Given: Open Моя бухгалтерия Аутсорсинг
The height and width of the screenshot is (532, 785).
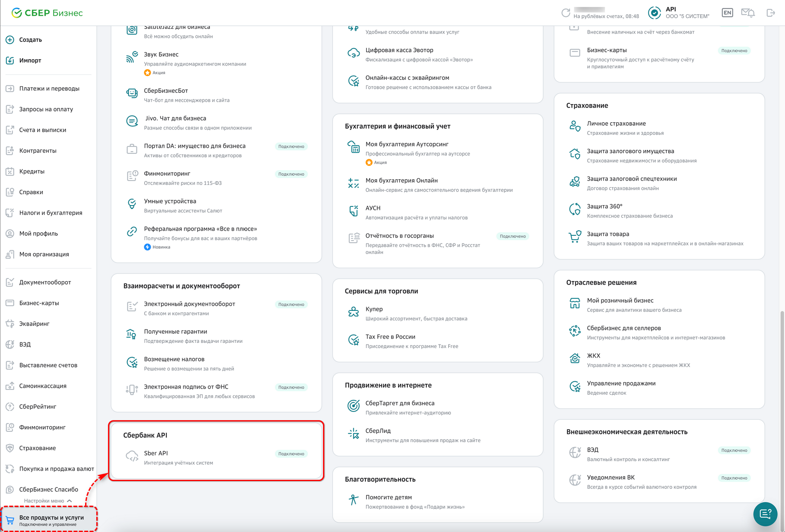Looking at the screenshot, I should click(438, 153).
